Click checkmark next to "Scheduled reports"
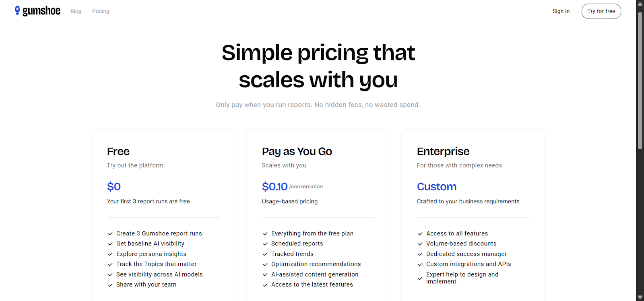The height and width of the screenshot is (301, 644). 265,244
